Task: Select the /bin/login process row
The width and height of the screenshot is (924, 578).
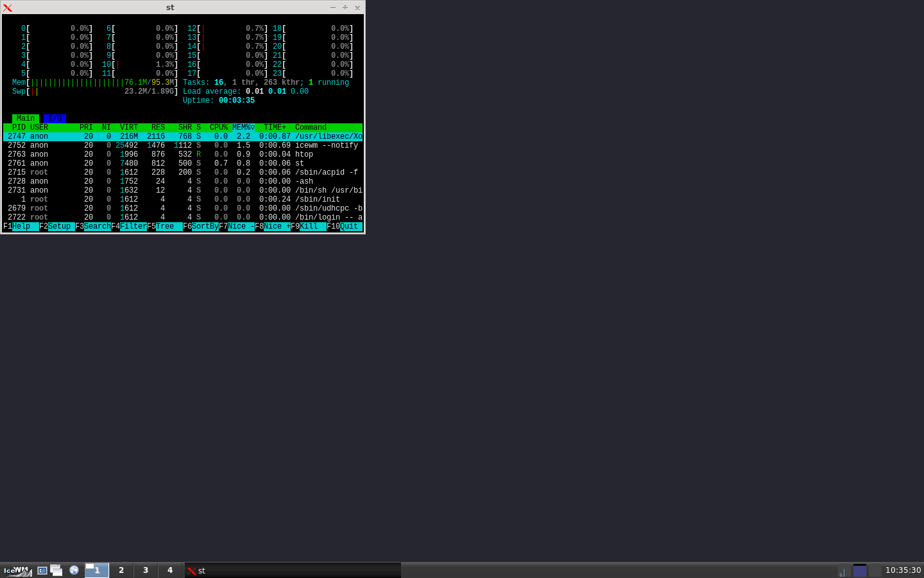Action: point(183,218)
